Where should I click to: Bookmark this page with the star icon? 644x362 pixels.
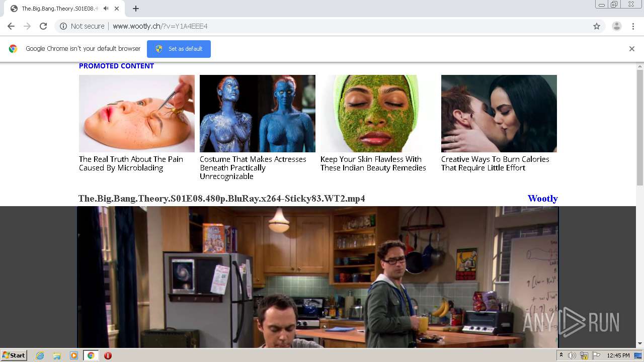pos(597,26)
